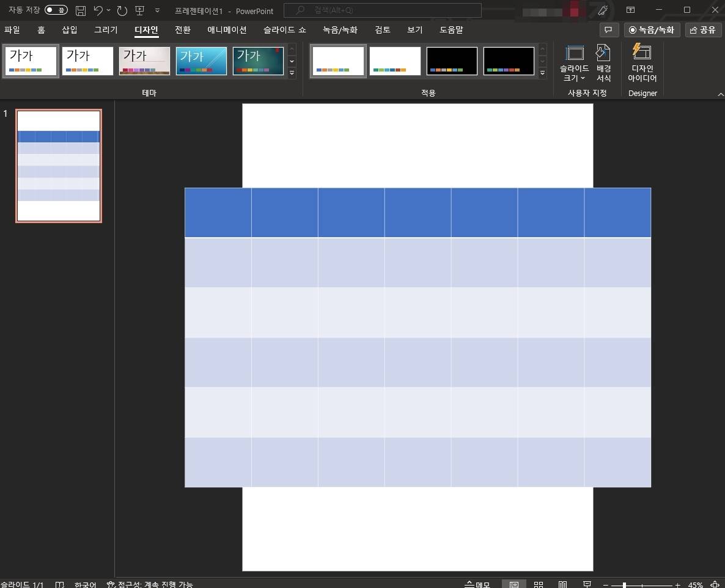Screen dimensions: 725x588
Task: Switch to Normal view icon
Action: pyautogui.click(x=513, y=585)
